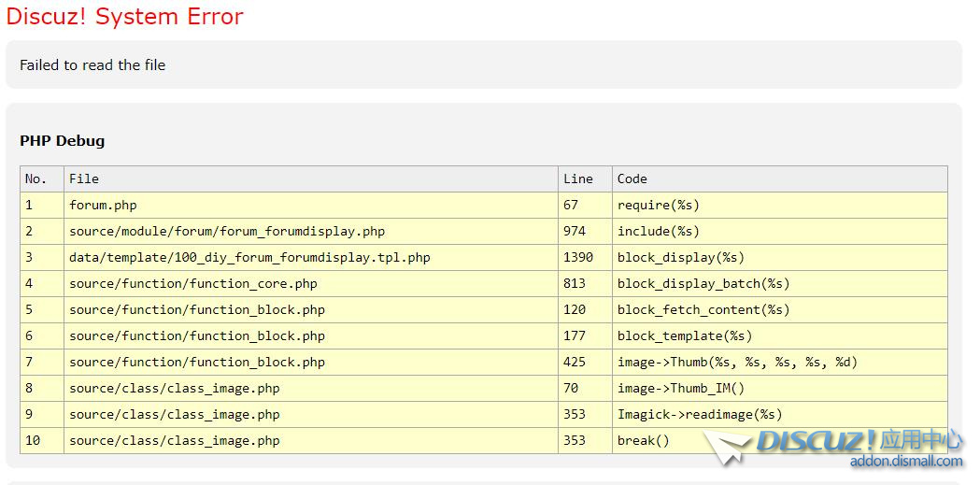This screenshot has height=485, width=980.
Task: Select line number 1390
Action: pyautogui.click(x=578, y=258)
